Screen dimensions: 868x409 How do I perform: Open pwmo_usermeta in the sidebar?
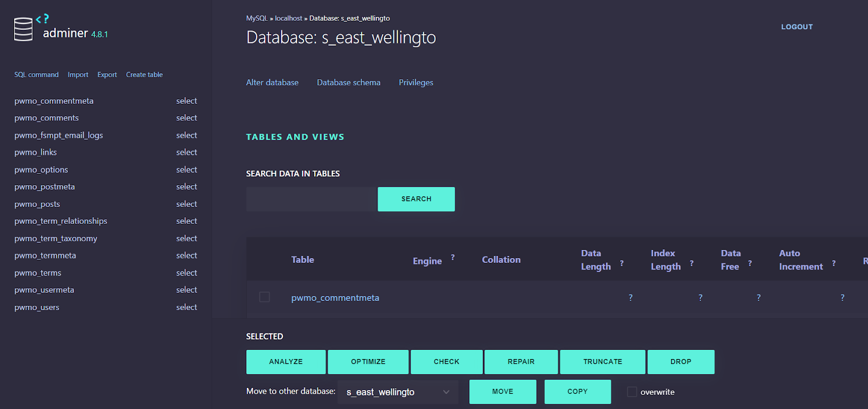[x=44, y=290]
